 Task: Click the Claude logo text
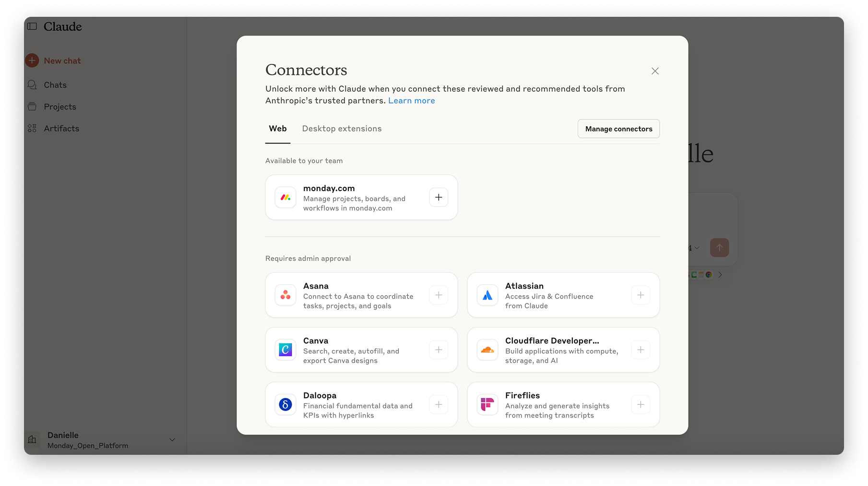63,26
